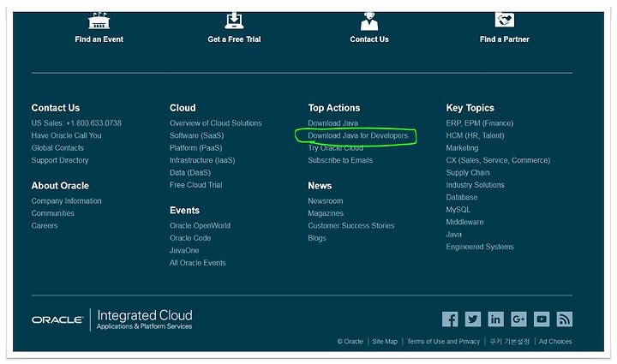Open Terms of Use and Privacy
This screenshot has height=364, width=617.
[x=444, y=342]
